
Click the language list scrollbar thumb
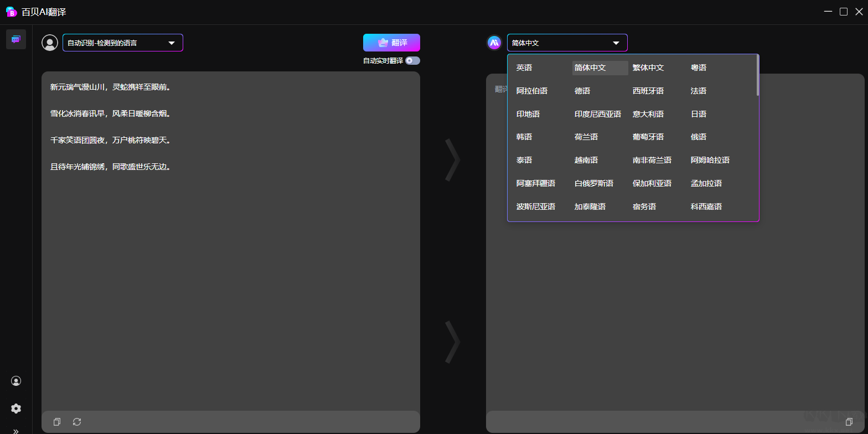(x=757, y=75)
